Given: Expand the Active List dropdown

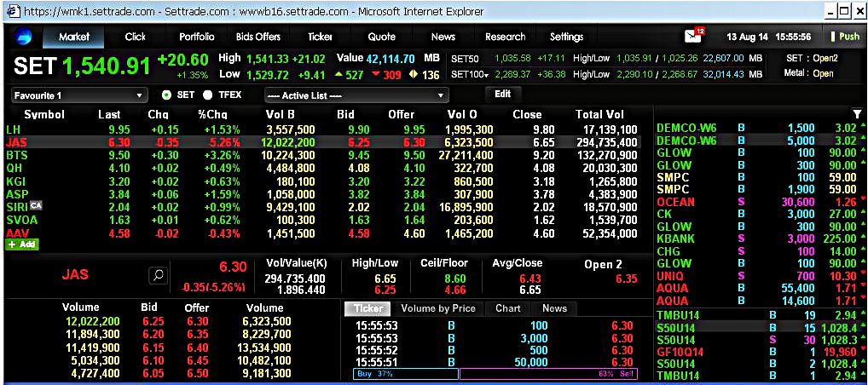Looking at the screenshot, I should (x=356, y=95).
